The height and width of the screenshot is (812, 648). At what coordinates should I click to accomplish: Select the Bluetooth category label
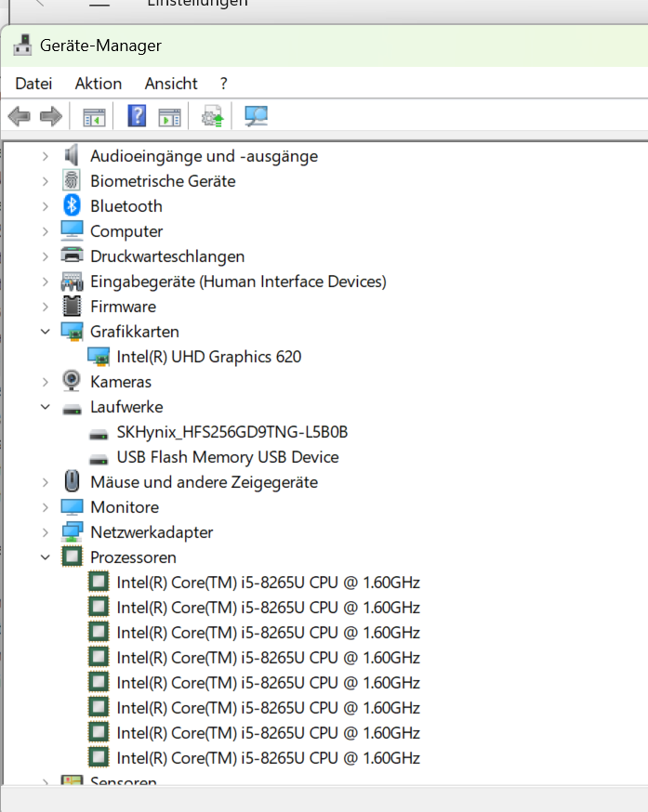[x=126, y=206]
